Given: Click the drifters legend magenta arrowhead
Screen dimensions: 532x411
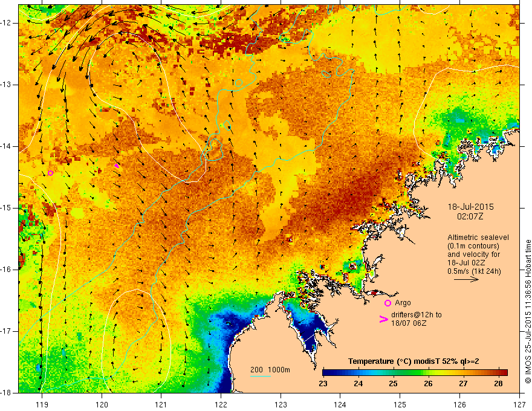Looking at the screenshot, I should [383, 319].
